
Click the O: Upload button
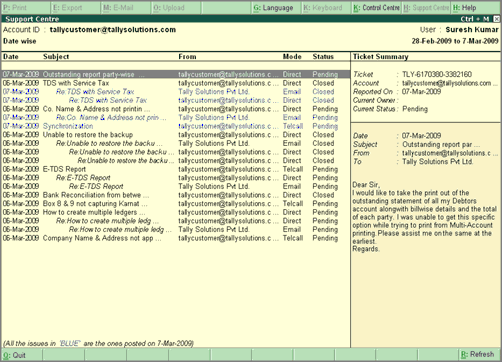click(176, 8)
